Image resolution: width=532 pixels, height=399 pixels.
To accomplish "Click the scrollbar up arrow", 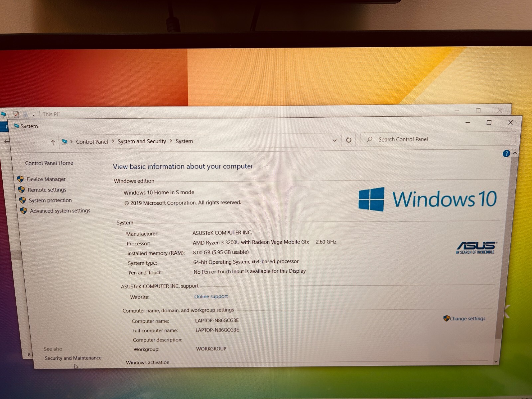I will click(515, 153).
